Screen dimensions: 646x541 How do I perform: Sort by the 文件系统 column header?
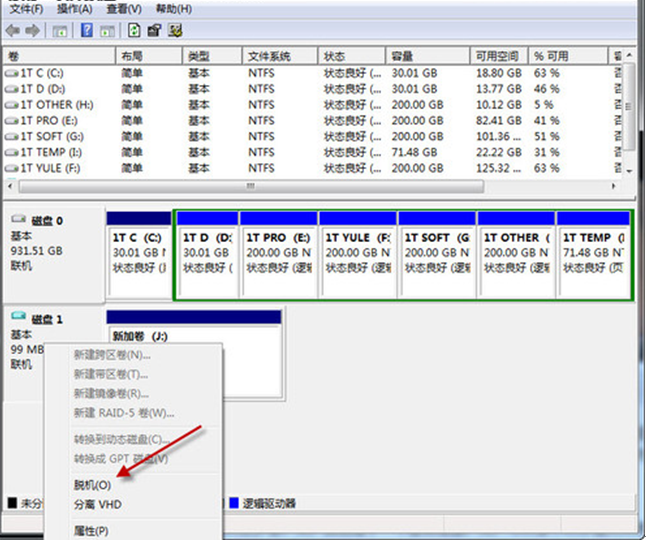pyautogui.click(x=269, y=56)
